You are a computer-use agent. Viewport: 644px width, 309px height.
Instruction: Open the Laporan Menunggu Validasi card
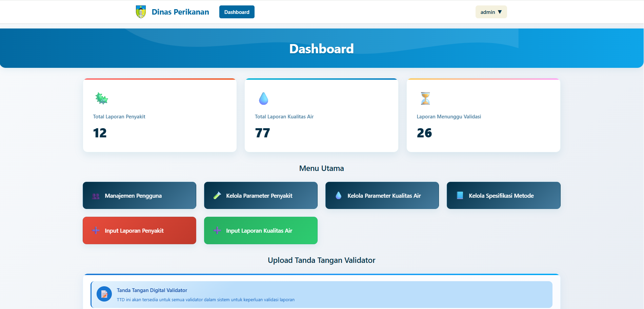click(483, 116)
